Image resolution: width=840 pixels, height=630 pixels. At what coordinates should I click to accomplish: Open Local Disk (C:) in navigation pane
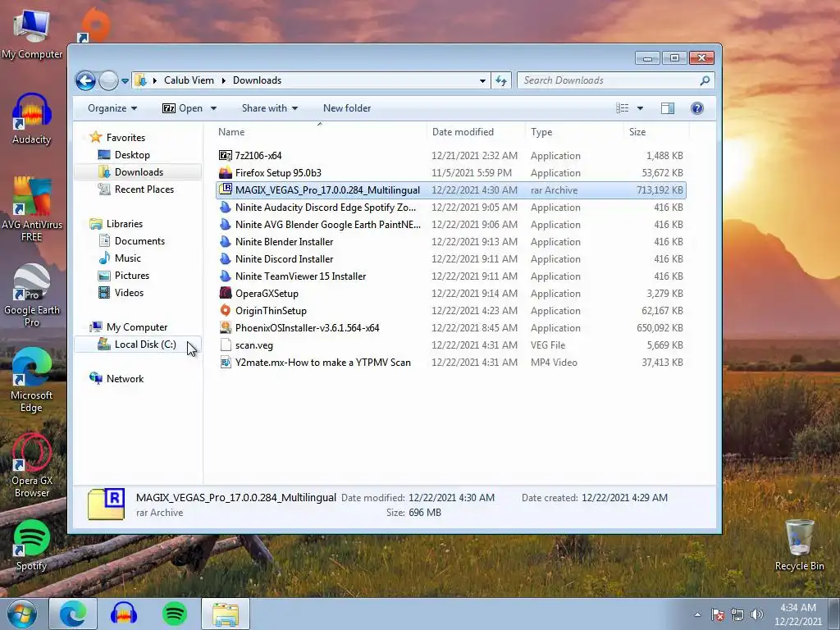144,345
